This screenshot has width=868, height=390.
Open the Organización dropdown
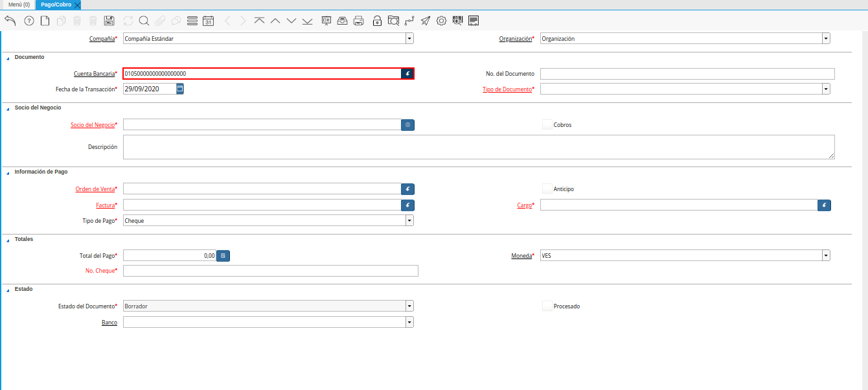point(826,39)
